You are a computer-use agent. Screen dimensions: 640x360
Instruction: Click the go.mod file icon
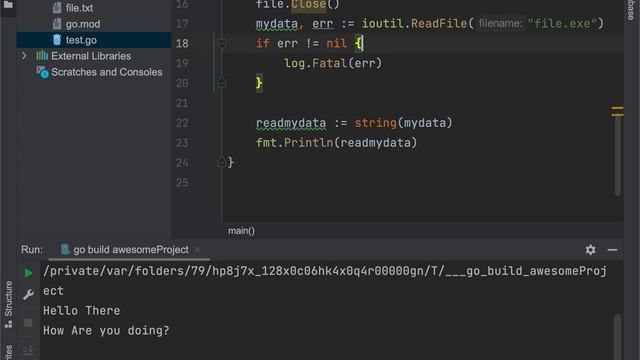pyautogui.click(x=57, y=24)
